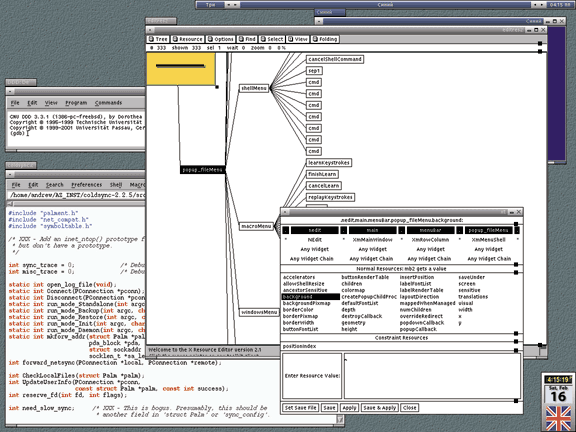Choose the XmMenuShell class option

(488, 240)
